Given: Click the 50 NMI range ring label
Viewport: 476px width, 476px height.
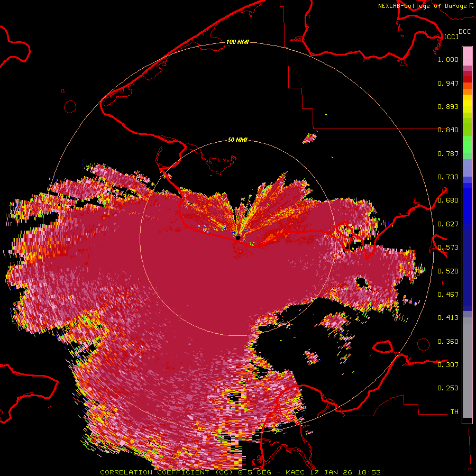Looking at the screenshot, I should (237, 140).
